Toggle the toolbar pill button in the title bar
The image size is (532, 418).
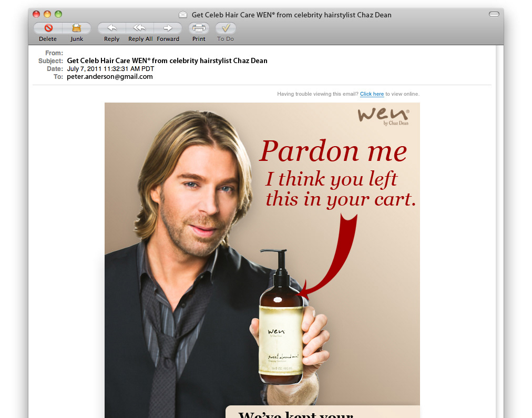pos(494,14)
